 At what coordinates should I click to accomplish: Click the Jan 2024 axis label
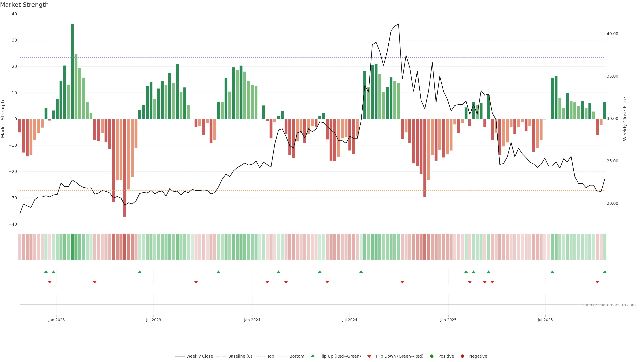(x=252, y=320)
